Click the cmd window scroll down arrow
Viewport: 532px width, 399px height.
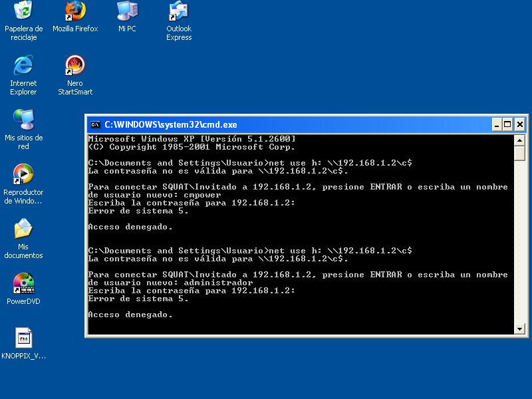[519, 329]
